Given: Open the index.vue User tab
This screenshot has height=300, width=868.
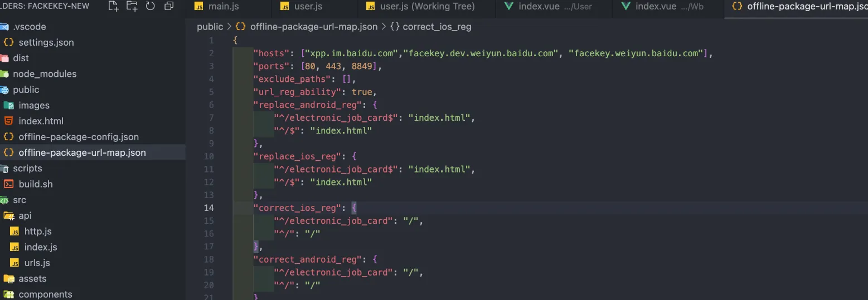Looking at the screenshot, I should 554,7.
